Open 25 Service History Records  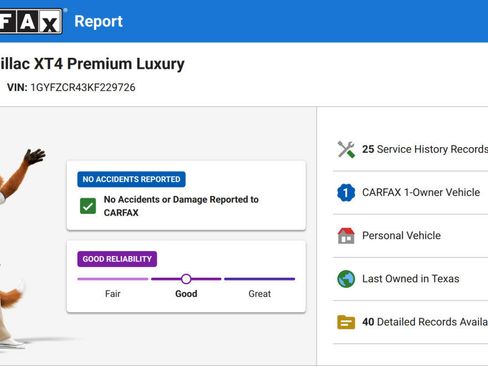[x=410, y=149]
